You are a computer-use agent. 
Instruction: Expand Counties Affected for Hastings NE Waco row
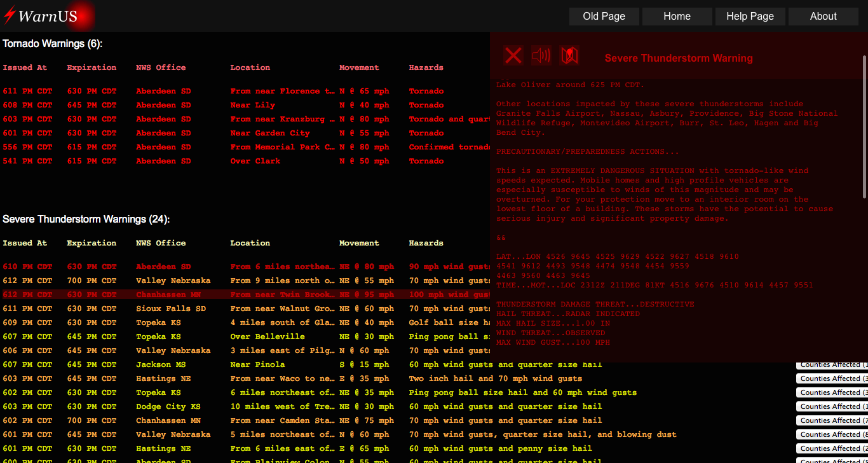pos(832,378)
